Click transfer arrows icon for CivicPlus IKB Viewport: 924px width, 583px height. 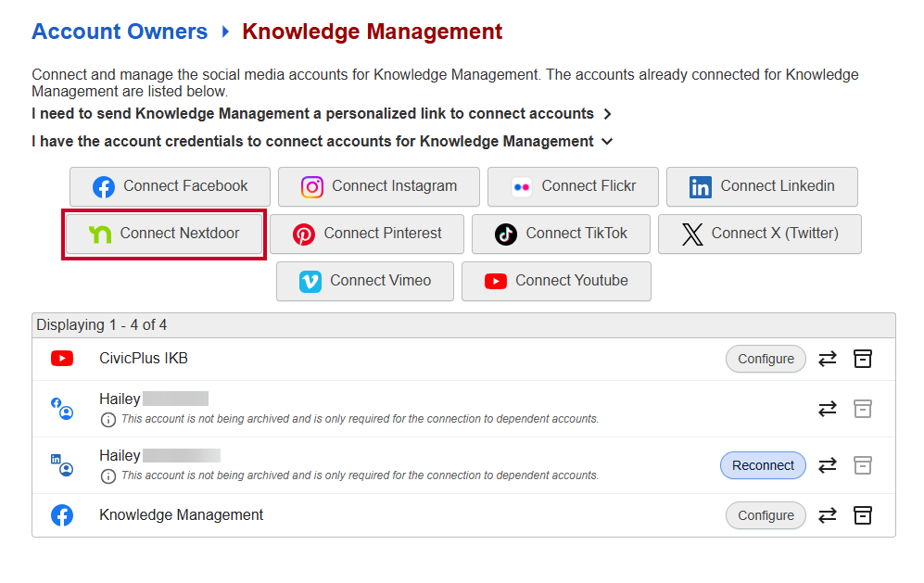(828, 359)
